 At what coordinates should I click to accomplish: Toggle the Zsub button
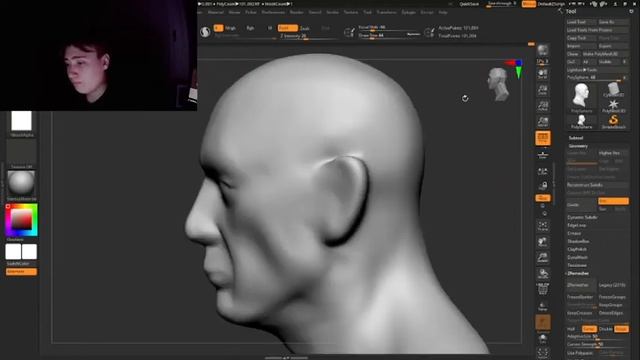click(x=305, y=28)
